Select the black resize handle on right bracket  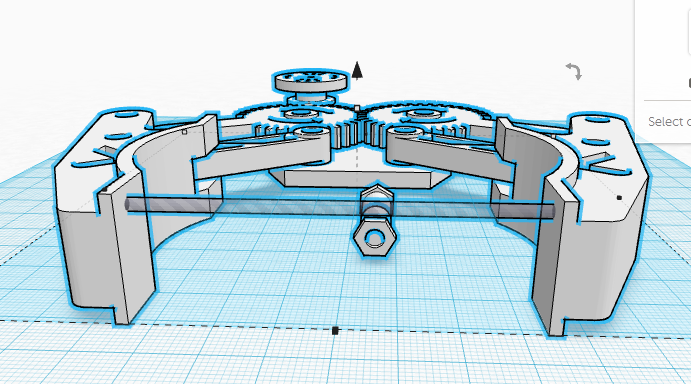click(619, 198)
